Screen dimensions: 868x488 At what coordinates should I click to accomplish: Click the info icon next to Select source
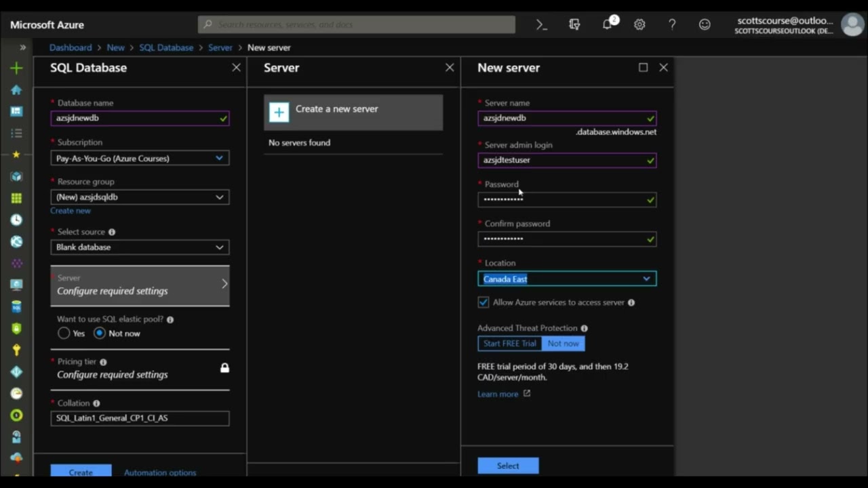(112, 232)
